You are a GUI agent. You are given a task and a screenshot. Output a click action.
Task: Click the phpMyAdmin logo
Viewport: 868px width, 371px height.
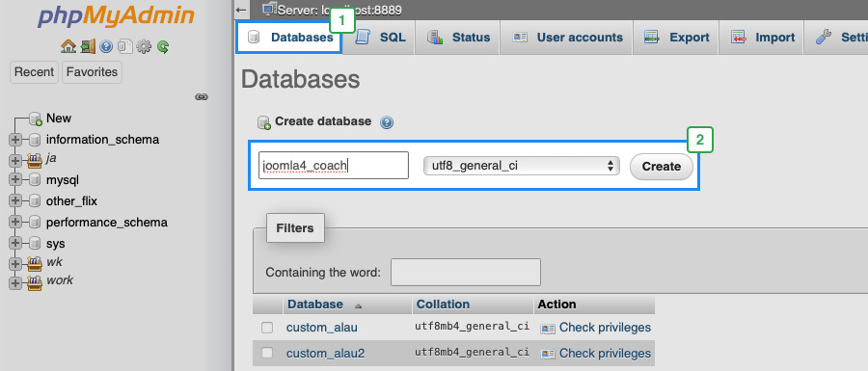[x=116, y=17]
